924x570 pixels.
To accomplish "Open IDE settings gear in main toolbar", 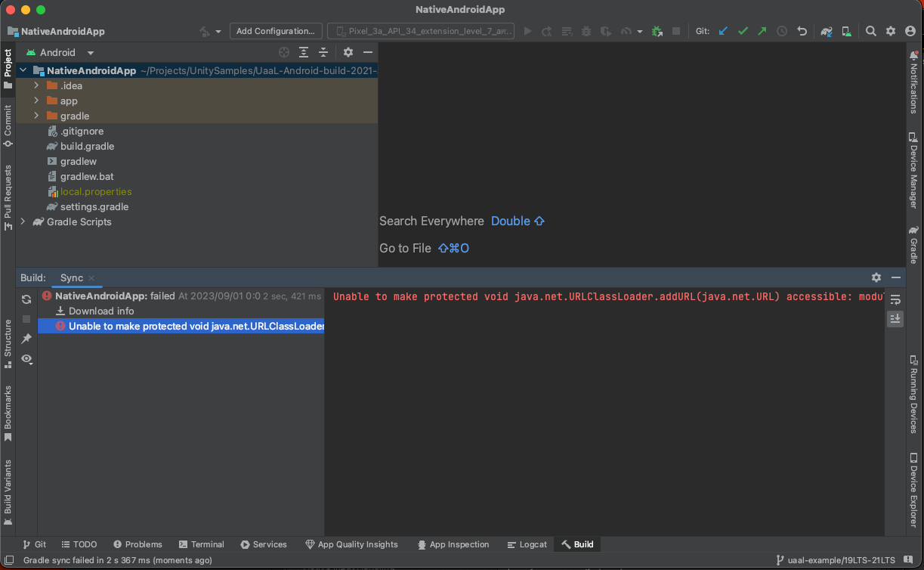I will click(891, 31).
